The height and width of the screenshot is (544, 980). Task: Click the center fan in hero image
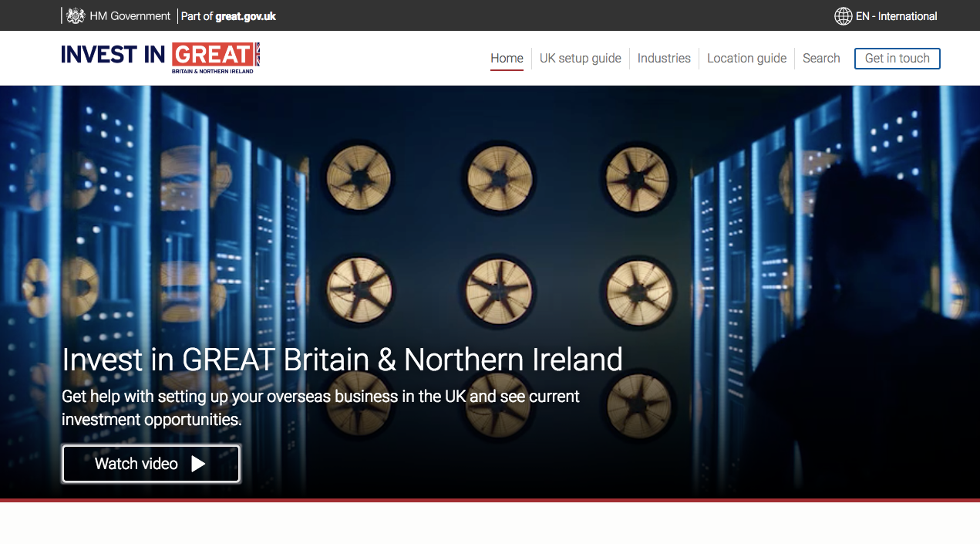[x=499, y=290]
